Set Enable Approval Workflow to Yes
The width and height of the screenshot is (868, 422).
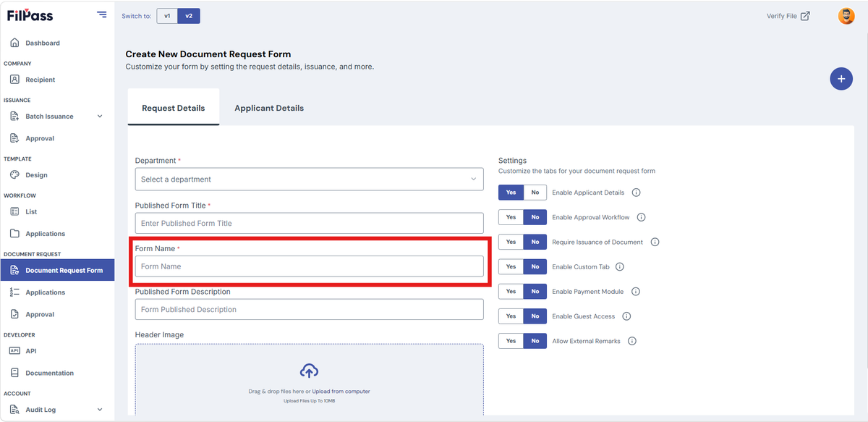coord(511,217)
